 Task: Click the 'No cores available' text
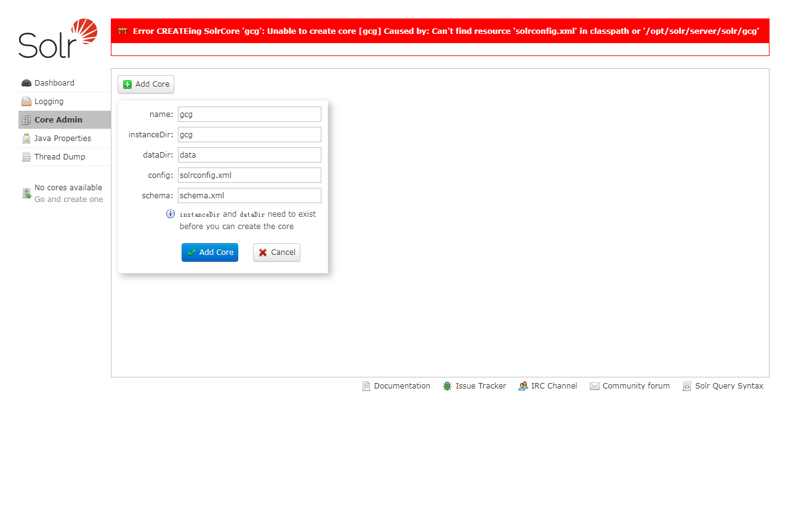(x=68, y=188)
